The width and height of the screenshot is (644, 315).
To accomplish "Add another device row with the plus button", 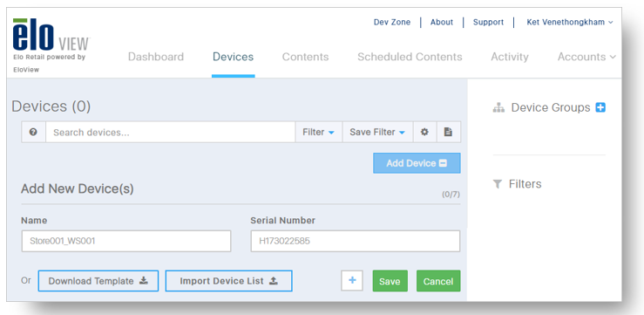I will click(352, 281).
